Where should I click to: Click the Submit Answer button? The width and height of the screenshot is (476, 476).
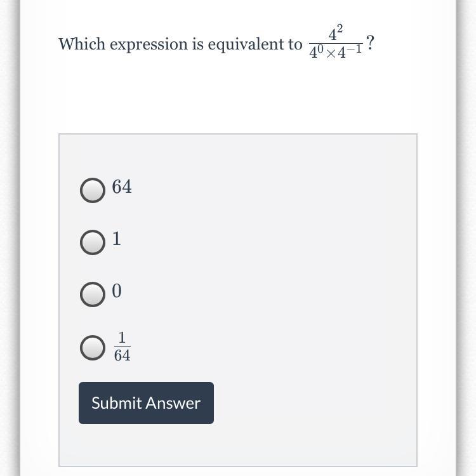[x=146, y=403]
